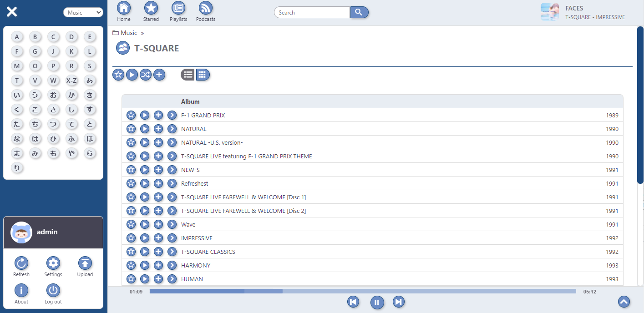Image resolution: width=644 pixels, height=313 pixels.
Task: Add IMPRESSIVE album to queue
Action: click(x=158, y=238)
